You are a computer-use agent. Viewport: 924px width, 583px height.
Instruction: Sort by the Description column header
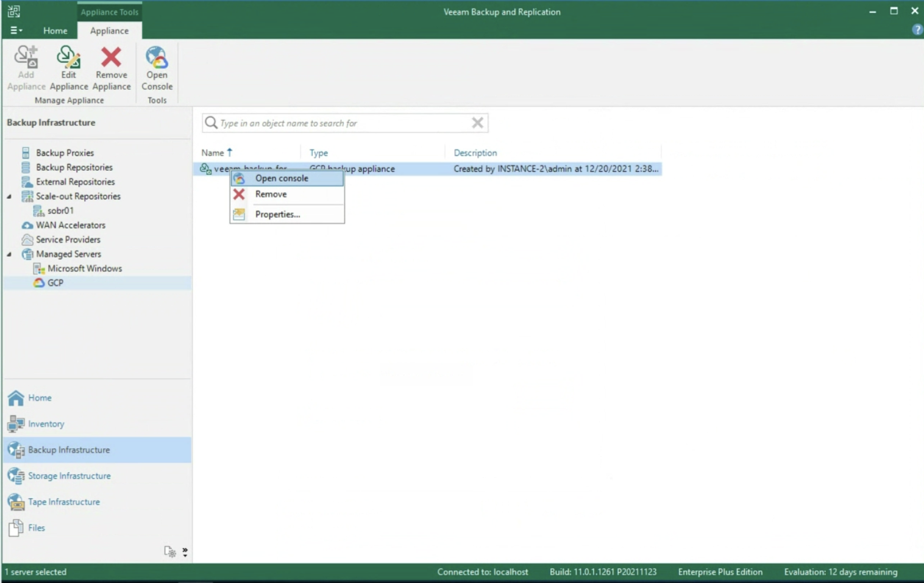tap(475, 152)
